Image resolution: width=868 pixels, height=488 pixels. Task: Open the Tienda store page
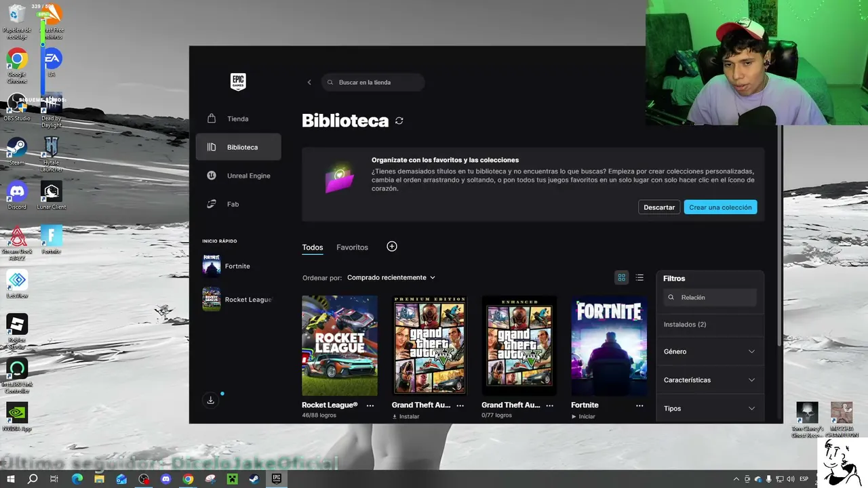[x=238, y=119]
